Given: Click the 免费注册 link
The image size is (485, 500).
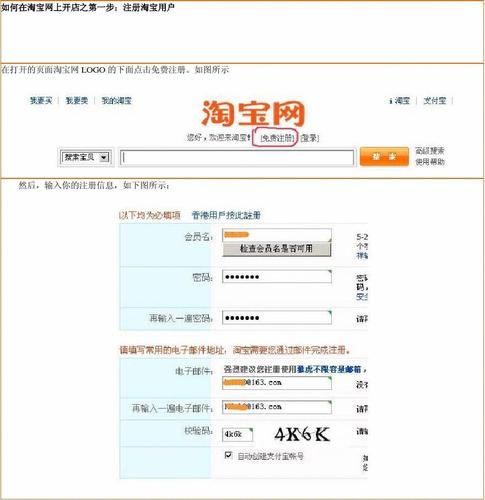Looking at the screenshot, I should (277, 138).
